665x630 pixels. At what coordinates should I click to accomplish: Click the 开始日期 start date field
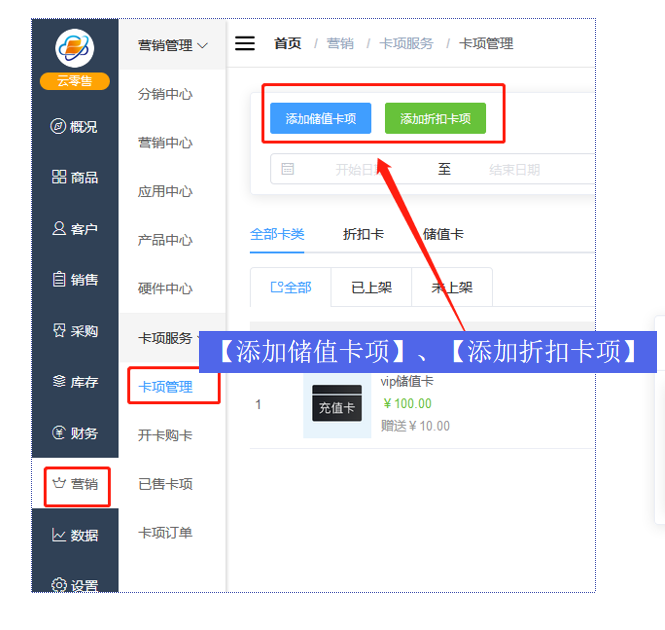361,170
